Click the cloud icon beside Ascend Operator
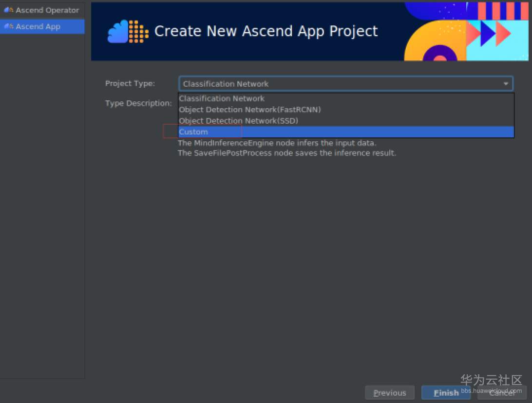Screen dimensions: 532x403 [x=8, y=10]
